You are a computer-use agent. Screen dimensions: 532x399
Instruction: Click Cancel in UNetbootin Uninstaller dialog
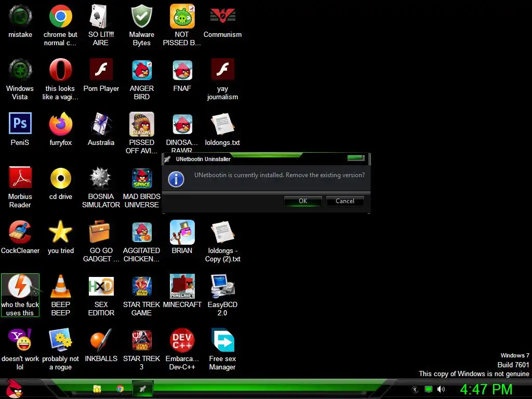[x=345, y=201]
